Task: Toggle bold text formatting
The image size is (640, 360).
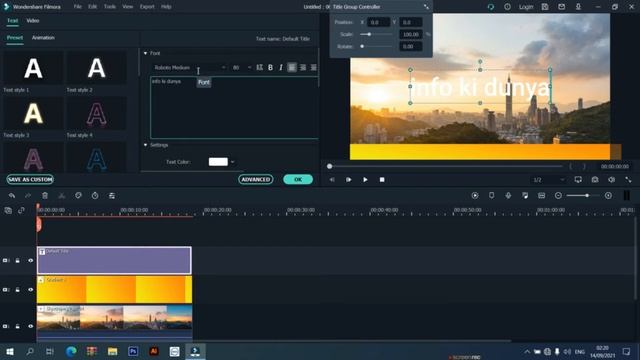Action: tap(270, 67)
